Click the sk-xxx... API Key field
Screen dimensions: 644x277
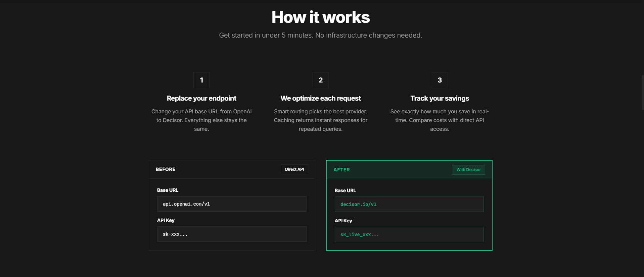[232, 234]
